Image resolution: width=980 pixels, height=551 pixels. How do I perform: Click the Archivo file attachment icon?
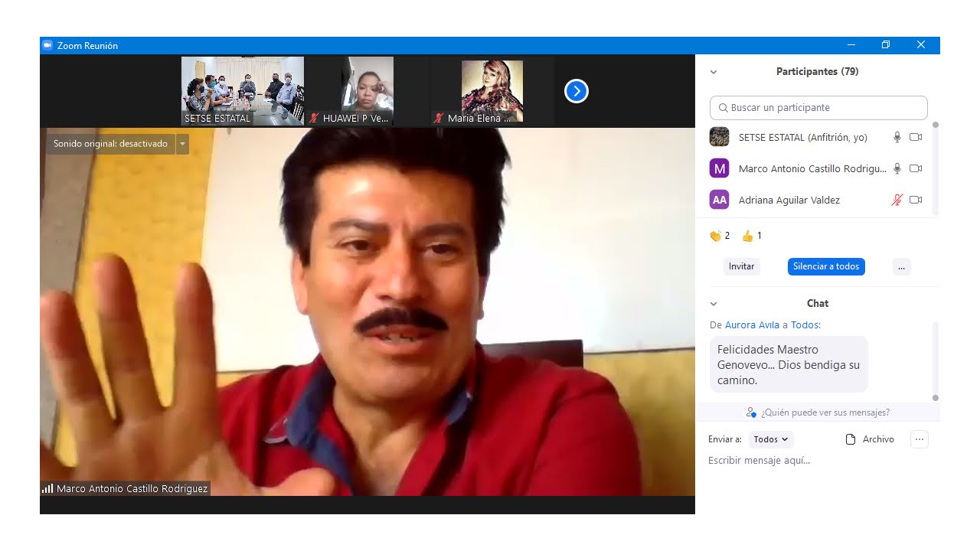click(850, 439)
